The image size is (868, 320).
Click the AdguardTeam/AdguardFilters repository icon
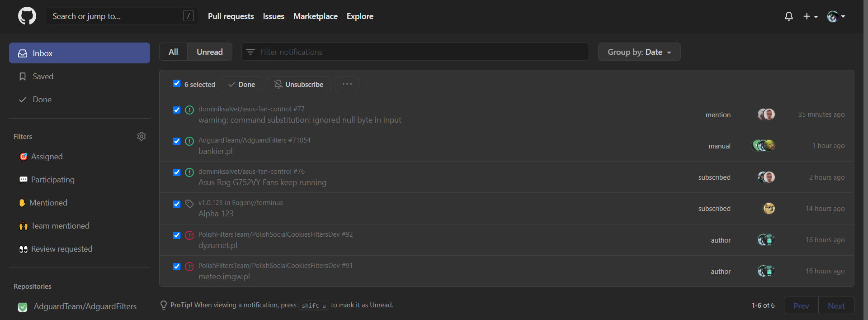click(23, 307)
